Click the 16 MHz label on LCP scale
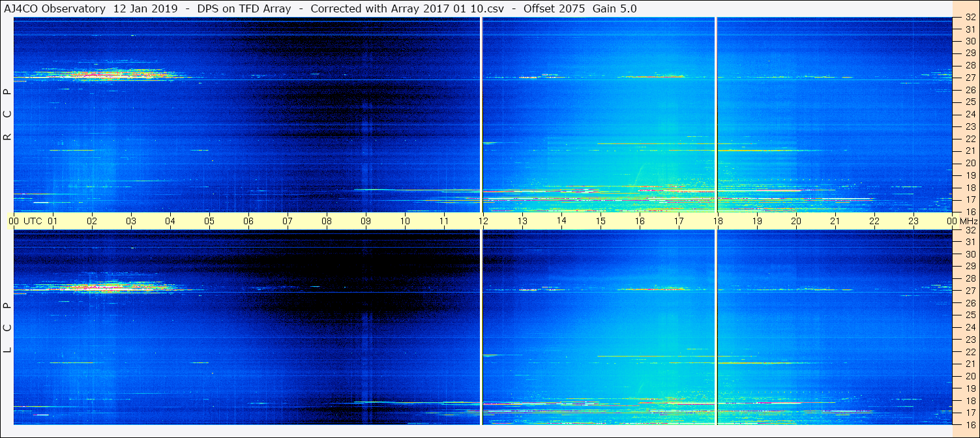 pyautogui.click(x=970, y=424)
